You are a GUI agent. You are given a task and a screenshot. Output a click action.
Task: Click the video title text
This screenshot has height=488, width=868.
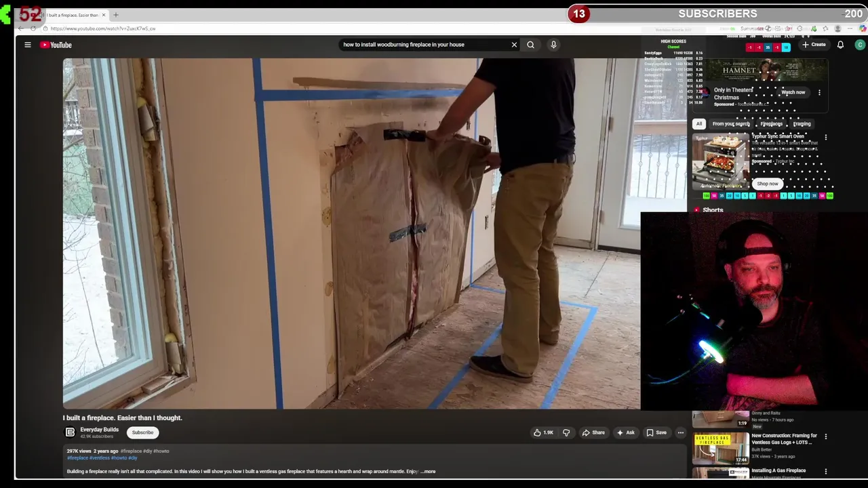122,418
